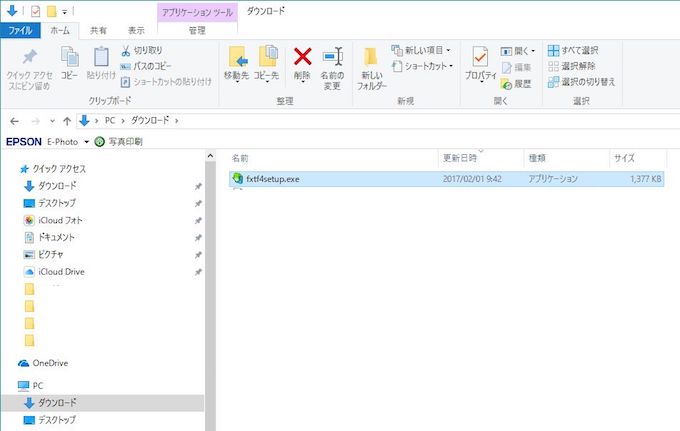
Task: Select the fxtf4setup.exe file
Action: [273, 179]
